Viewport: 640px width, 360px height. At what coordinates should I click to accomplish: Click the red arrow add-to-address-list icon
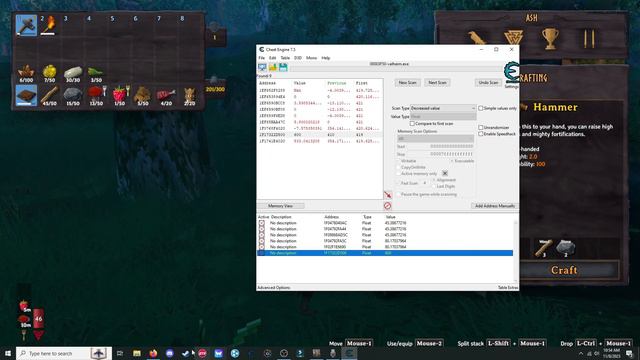tap(387, 195)
